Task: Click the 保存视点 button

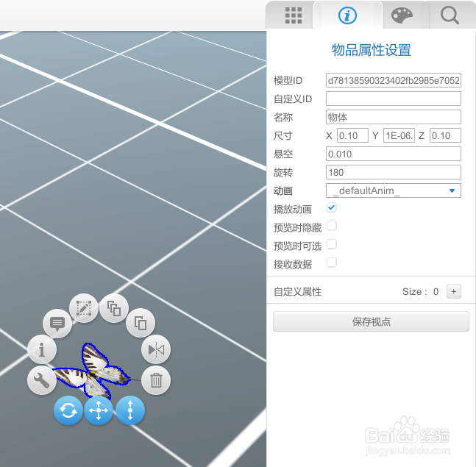Action: 371,321
